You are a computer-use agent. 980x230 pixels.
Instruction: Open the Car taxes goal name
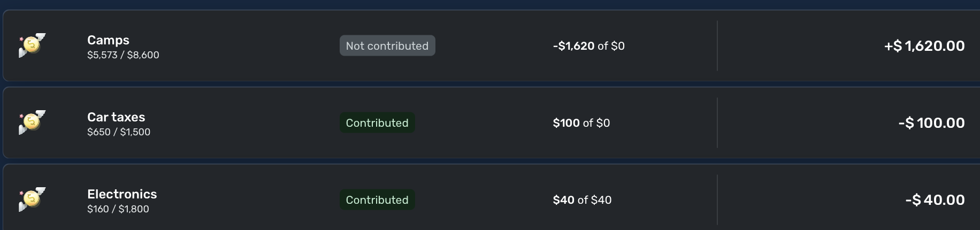116,117
